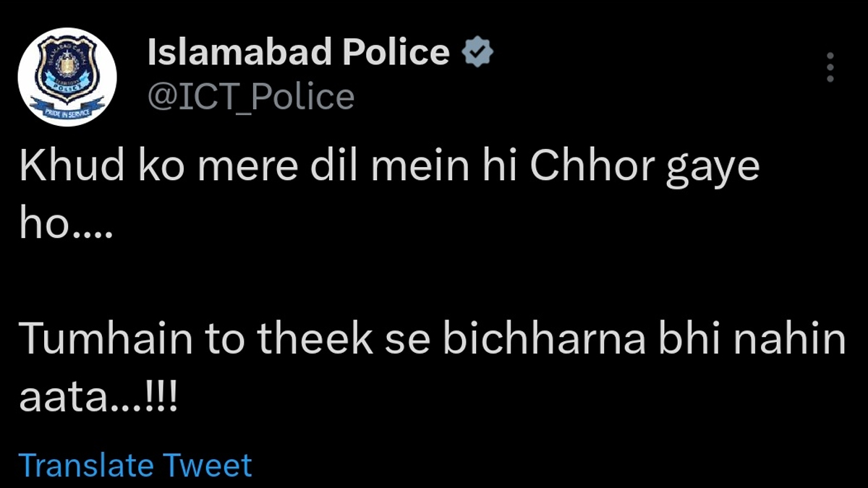Click the Translate Tweet link
This screenshot has height=488, width=868.
[135, 465]
